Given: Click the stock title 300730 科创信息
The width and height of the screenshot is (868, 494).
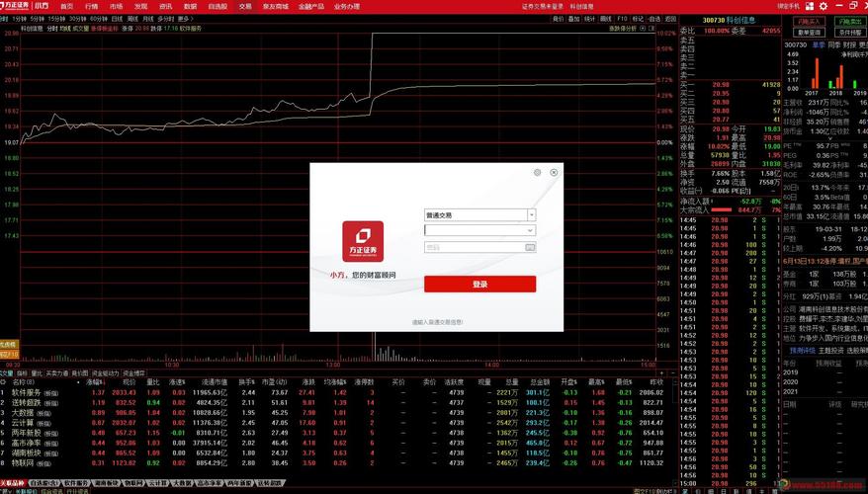Looking at the screenshot, I should point(729,20).
